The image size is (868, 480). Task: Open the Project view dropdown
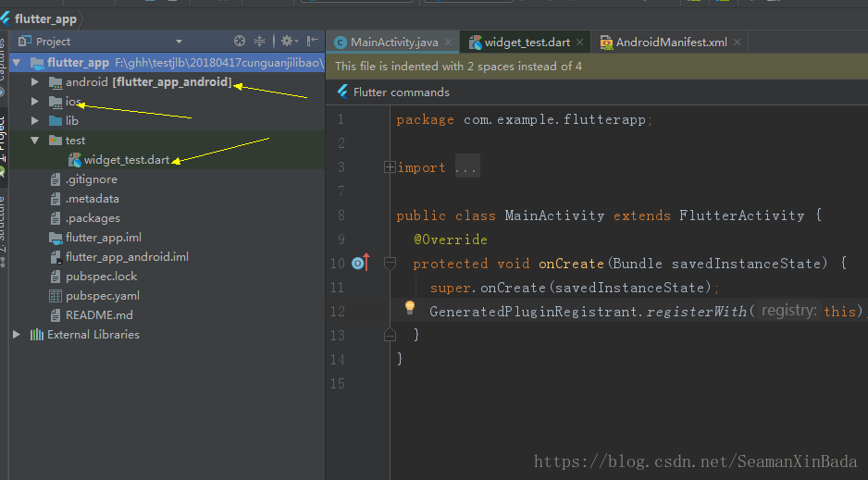(179, 42)
